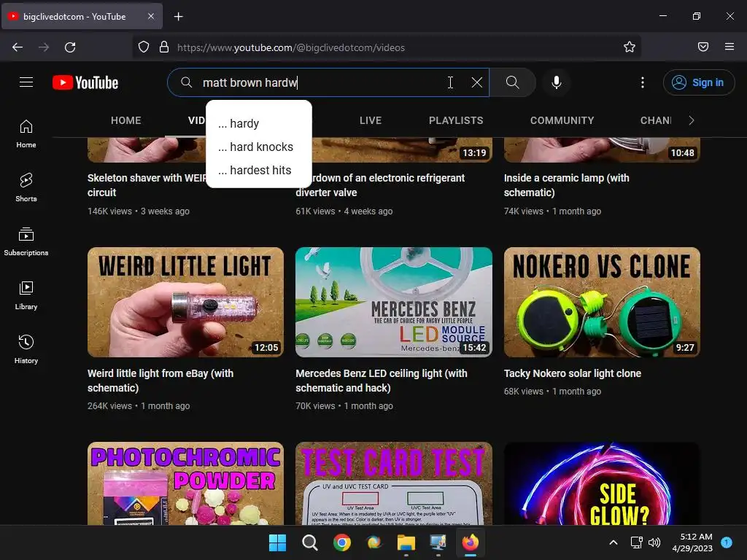Switch to Firefox in the taskbar
Image resolution: width=747 pixels, height=560 pixels.
click(471, 542)
